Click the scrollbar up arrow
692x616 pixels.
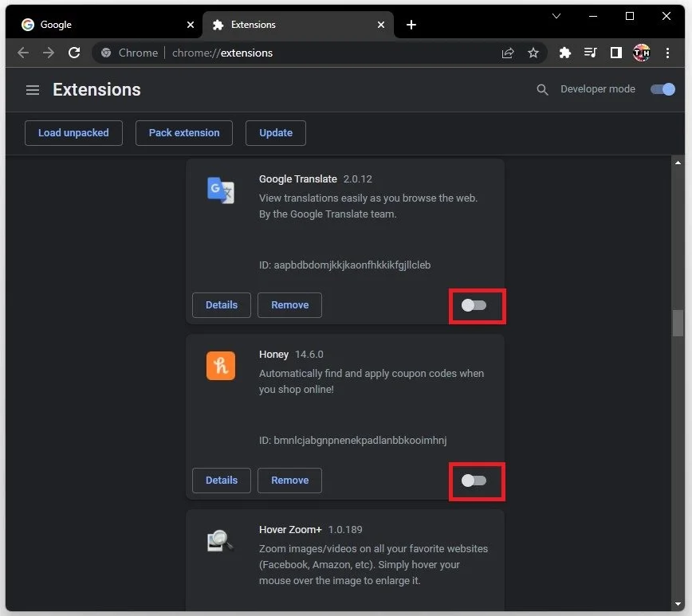[678, 163]
